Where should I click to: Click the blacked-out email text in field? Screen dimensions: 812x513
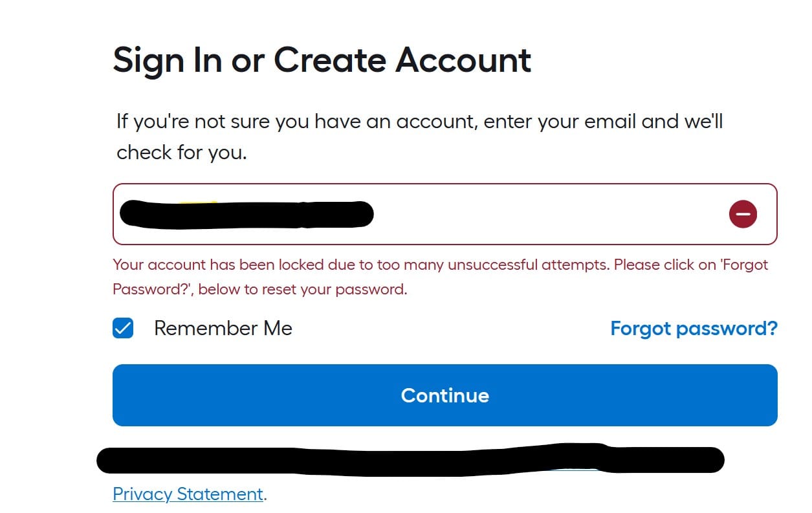(247, 214)
